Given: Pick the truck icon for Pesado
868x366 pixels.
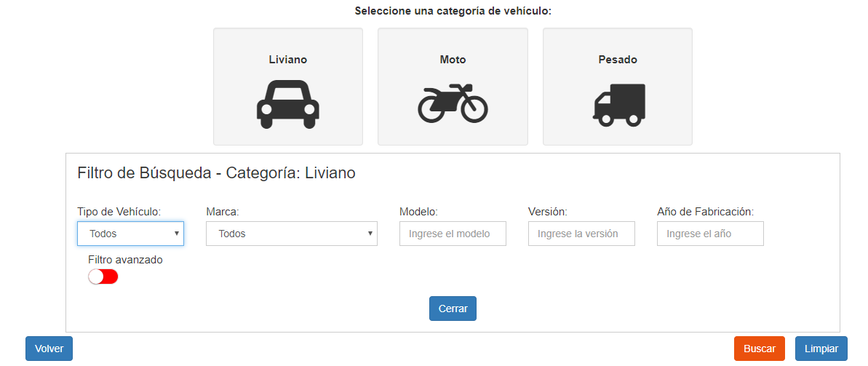Looking at the screenshot, I should coord(619,105).
